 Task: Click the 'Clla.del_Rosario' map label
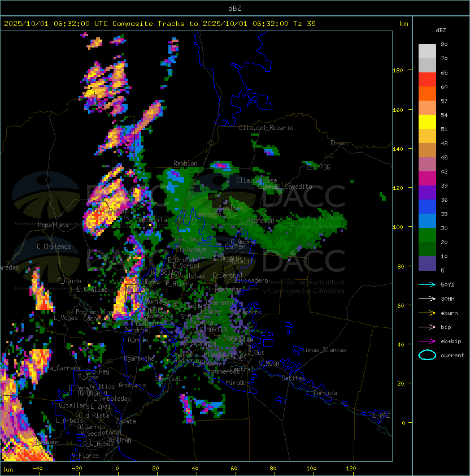(266, 128)
